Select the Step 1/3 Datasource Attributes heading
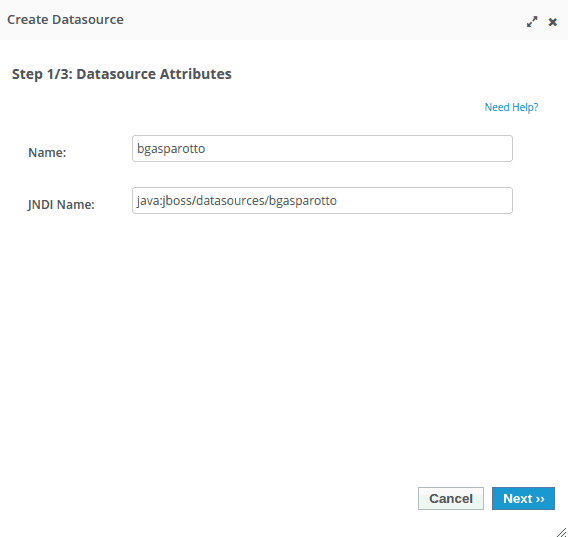The width and height of the screenshot is (568, 537). (x=122, y=74)
